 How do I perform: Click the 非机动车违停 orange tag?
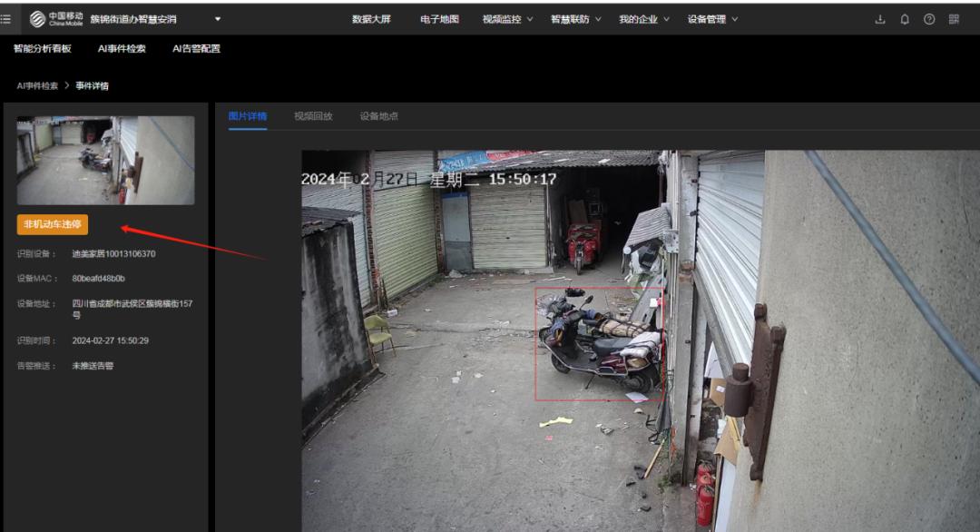[x=53, y=224]
